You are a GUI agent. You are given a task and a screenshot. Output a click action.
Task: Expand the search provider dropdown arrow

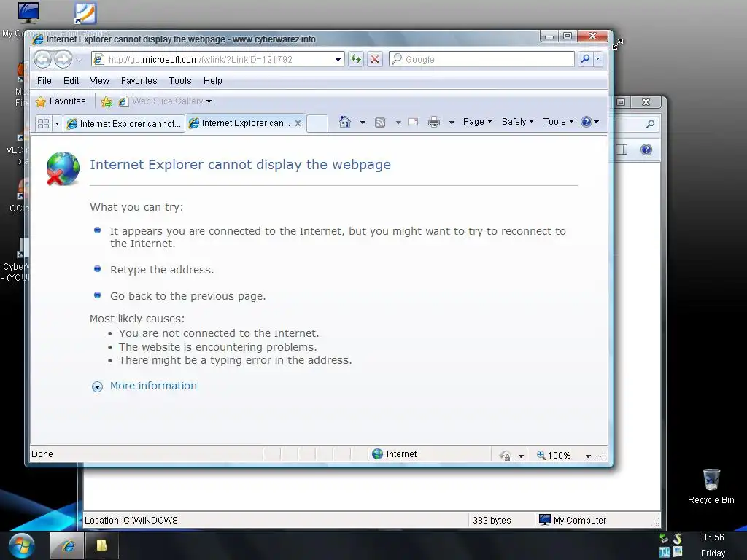coord(598,59)
